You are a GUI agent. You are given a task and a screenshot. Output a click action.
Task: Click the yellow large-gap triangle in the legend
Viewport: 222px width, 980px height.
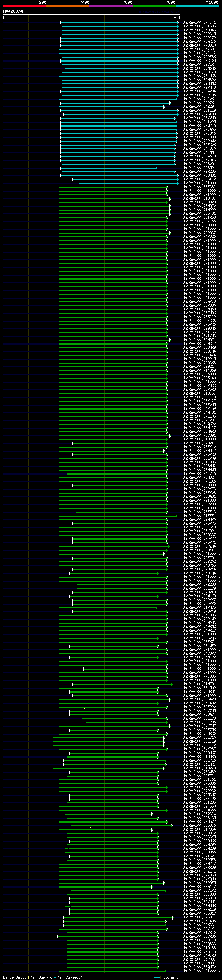[x=28, y=977]
